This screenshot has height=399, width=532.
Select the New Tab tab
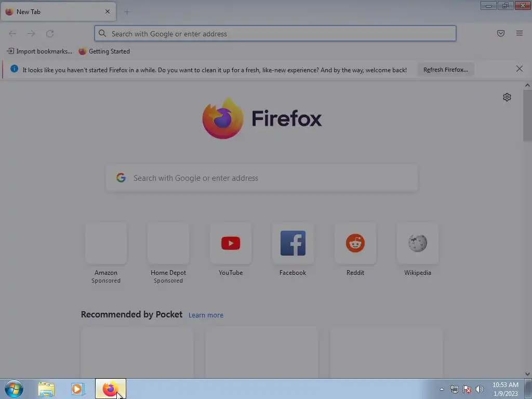point(58,11)
